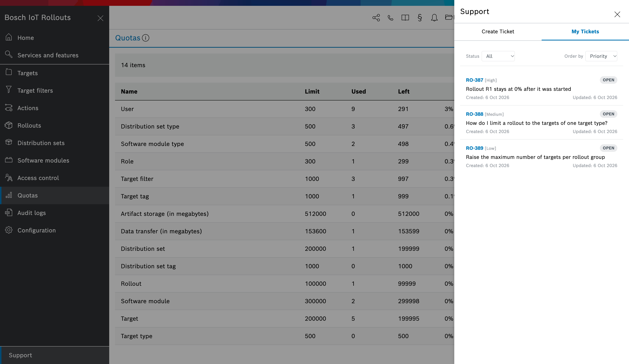Viewport: 629px width, 364px height.
Task: Open the notifications bell icon
Action: [x=434, y=17]
